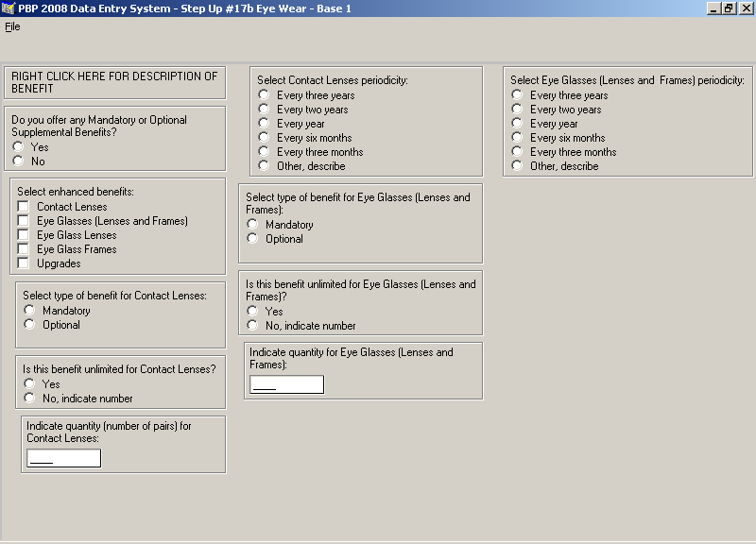This screenshot has height=544, width=756.
Task: Close the PBP Data Entry System window
Action: tap(745, 8)
